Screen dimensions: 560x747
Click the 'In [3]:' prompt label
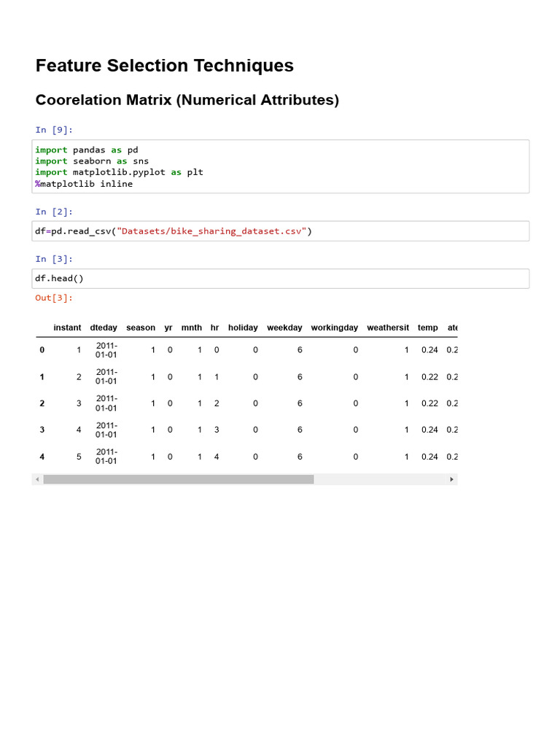point(54,259)
